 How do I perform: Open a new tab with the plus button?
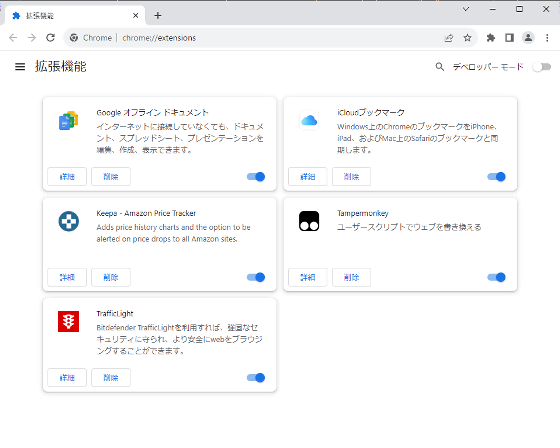158,16
